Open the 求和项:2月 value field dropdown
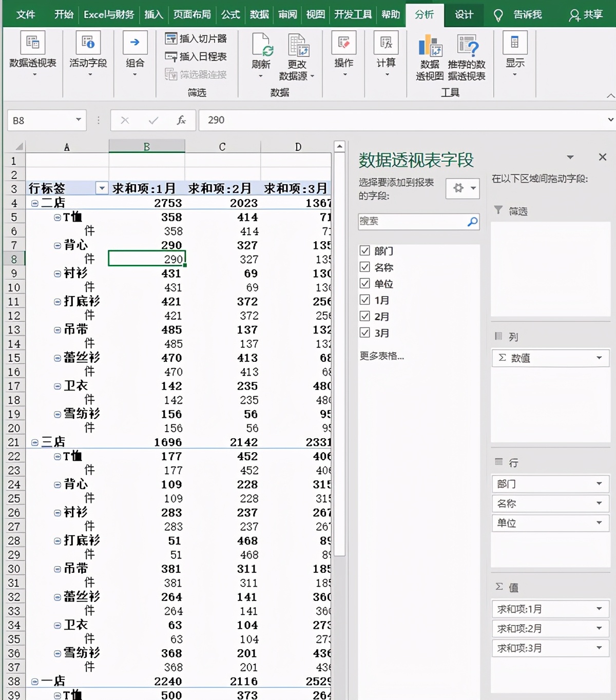Screen dimensions: 616x700 [599, 628]
